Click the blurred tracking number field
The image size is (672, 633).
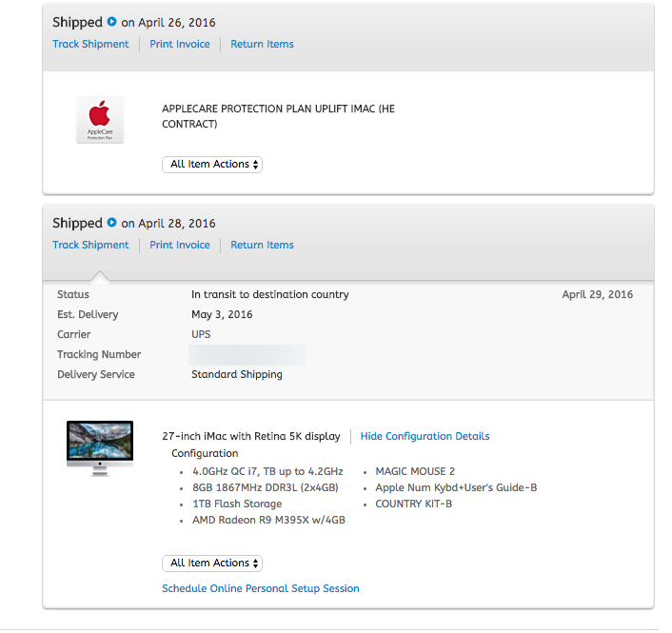tap(247, 355)
